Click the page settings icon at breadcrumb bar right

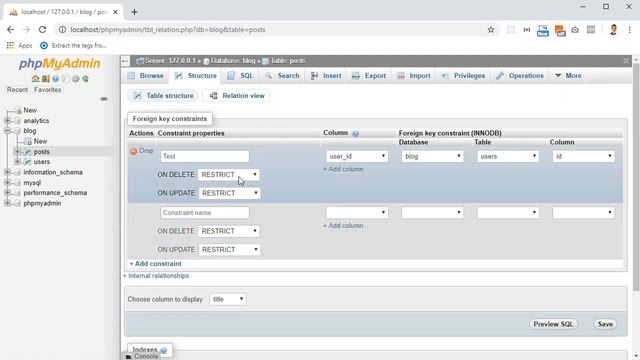click(626, 61)
